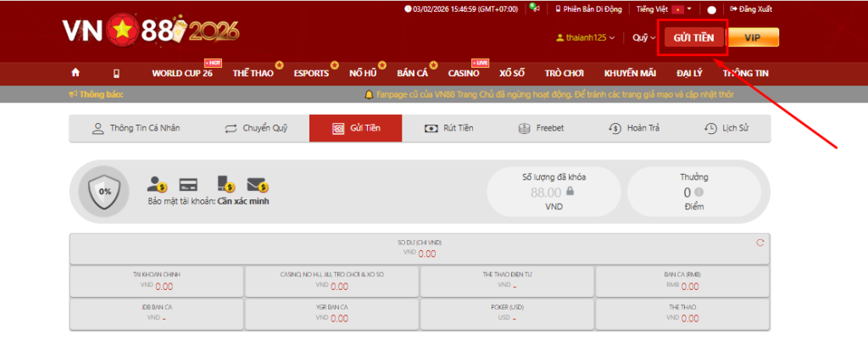Image resolution: width=868 pixels, height=346 pixels.
Task: Select the Gửi Tiền tab
Action: [355, 128]
